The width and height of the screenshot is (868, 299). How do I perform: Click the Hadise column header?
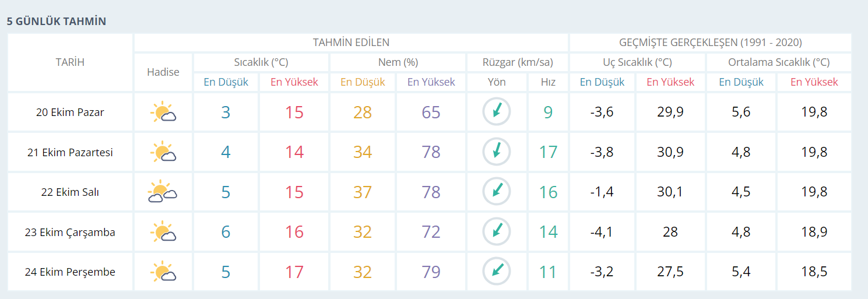pyautogui.click(x=163, y=72)
